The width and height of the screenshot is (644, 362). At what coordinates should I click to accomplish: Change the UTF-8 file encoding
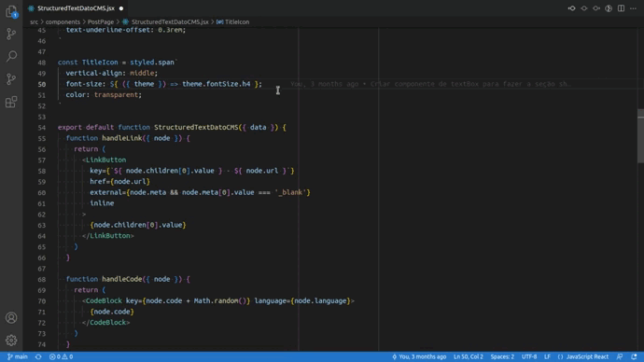click(x=529, y=356)
